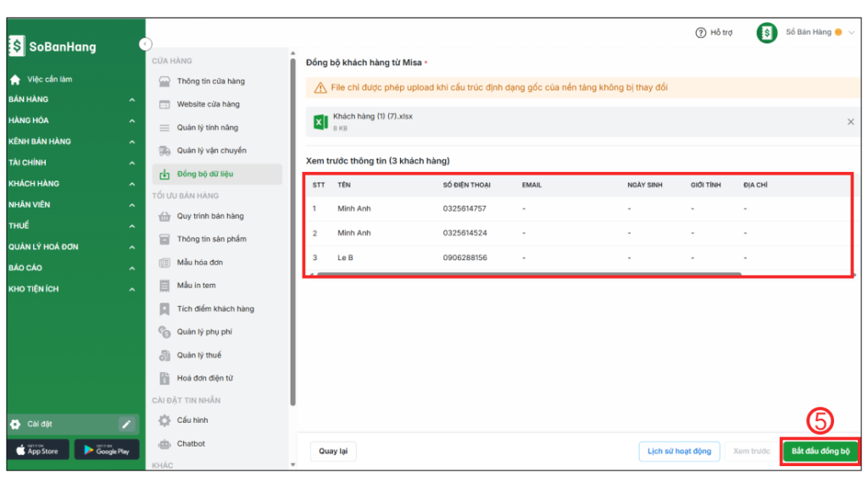Click the gear icon next to Cấu hình

[x=164, y=420]
